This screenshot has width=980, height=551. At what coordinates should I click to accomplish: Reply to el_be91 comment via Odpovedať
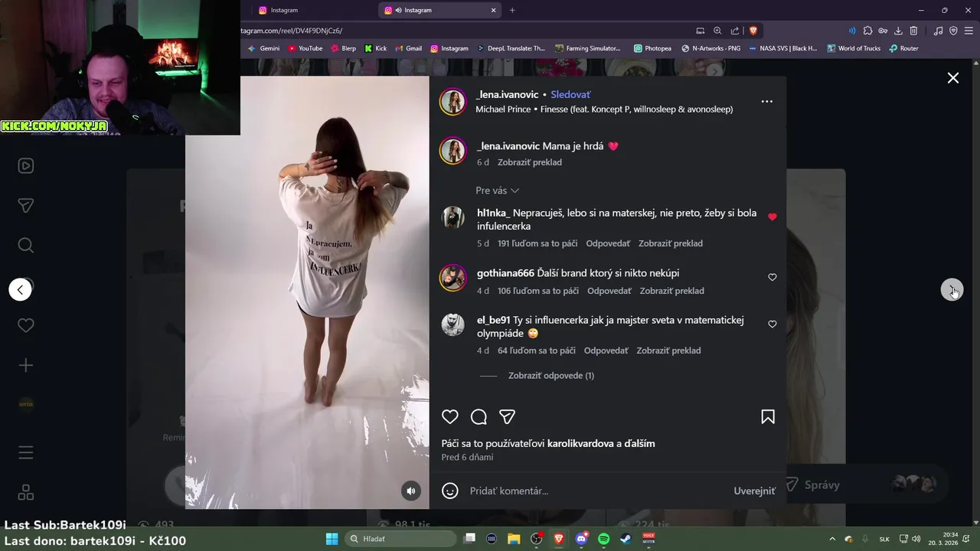pos(606,350)
